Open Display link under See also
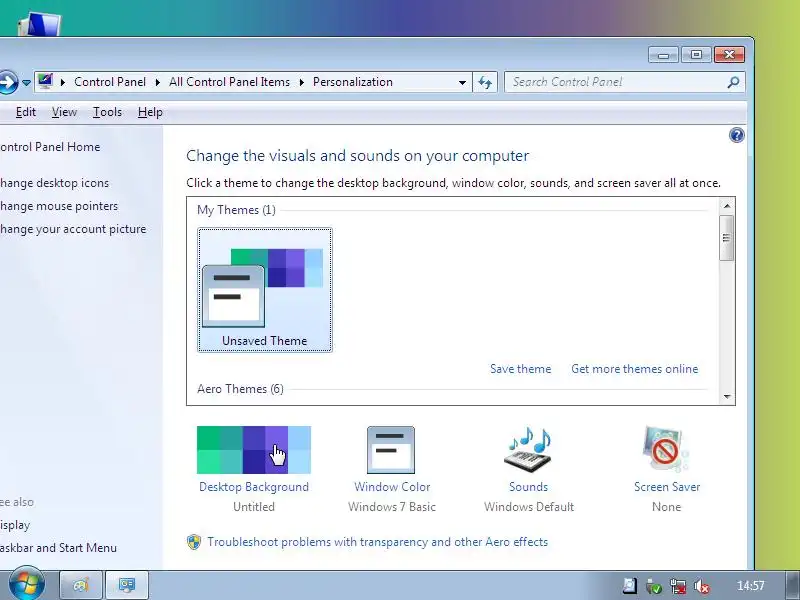This screenshot has width=800, height=600. (x=15, y=525)
